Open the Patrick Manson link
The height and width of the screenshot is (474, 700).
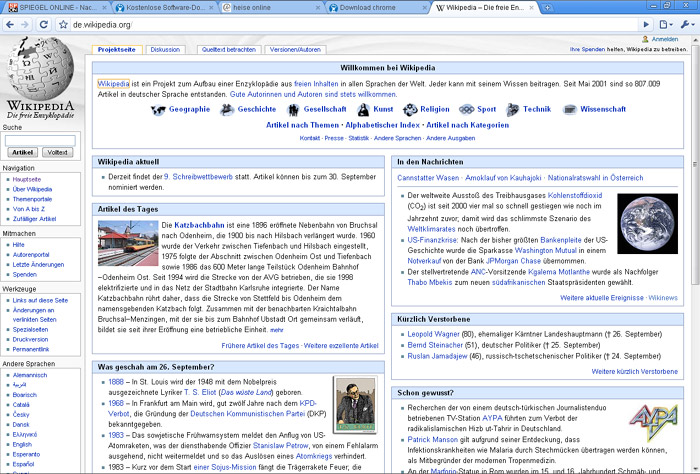point(432,439)
